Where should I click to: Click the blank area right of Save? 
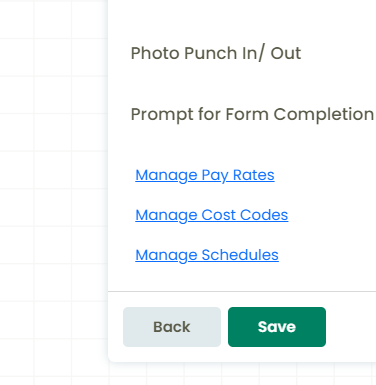[351, 327]
